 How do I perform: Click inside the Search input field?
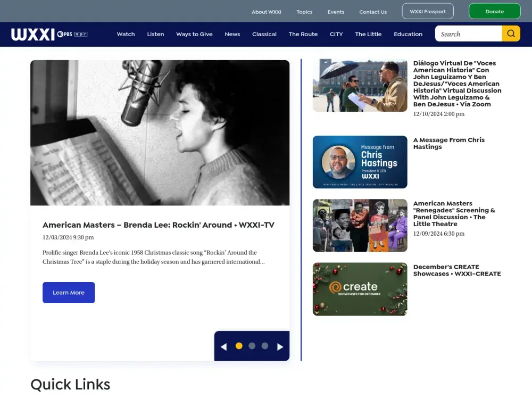[x=468, y=34]
